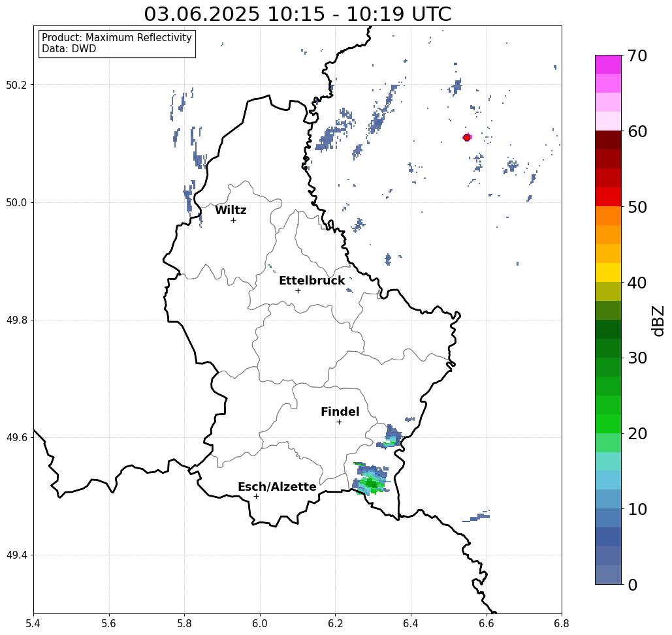Click the Esch/Alzette station label
Image resolution: width=672 pixels, height=635 pixels.
coord(278,487)
